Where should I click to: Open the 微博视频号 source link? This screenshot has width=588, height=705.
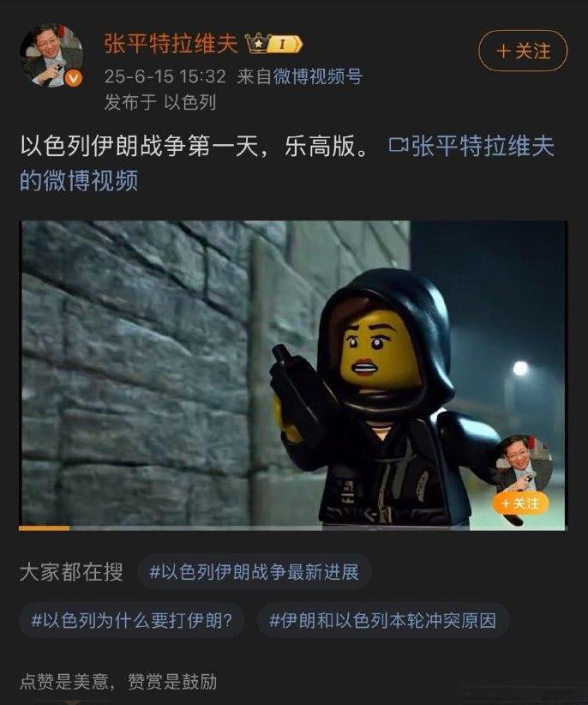[x=318, y=76]
